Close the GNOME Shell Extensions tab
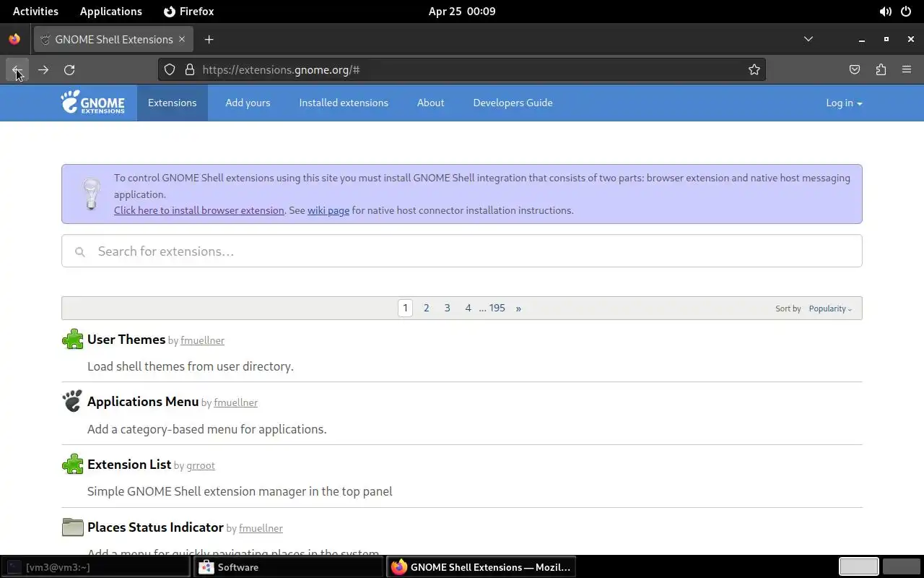Viewport: 924px width, 578px height. click(x=182, y=39)
